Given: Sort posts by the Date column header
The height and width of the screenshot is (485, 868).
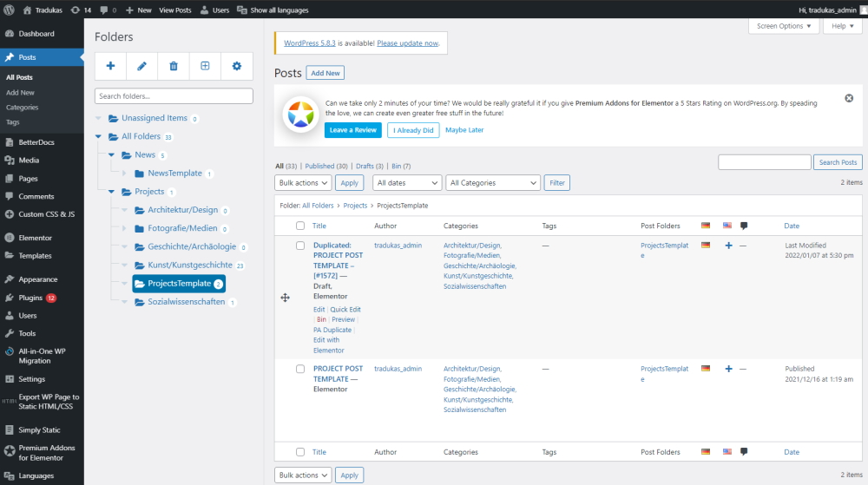Looking at the screenshot, I should [x=792, y=226].
